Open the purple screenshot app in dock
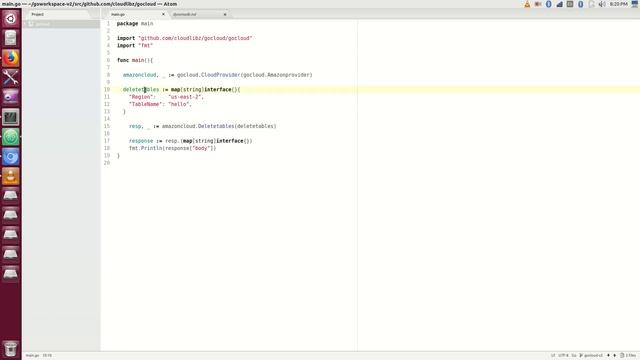The width and height of the screenshot is (640, 360). pyautogui.click(x=11, y=97)
